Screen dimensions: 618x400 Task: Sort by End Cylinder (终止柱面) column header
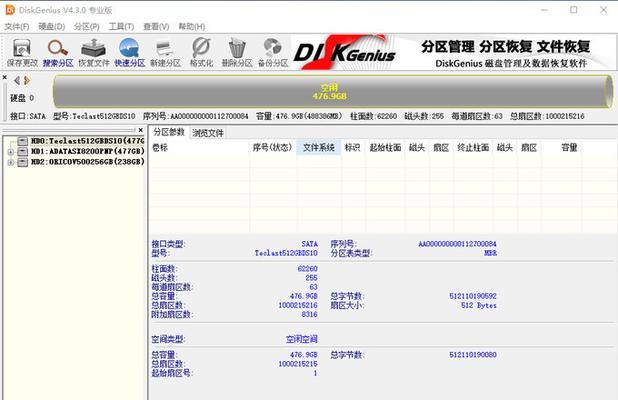tap(473, 148)
